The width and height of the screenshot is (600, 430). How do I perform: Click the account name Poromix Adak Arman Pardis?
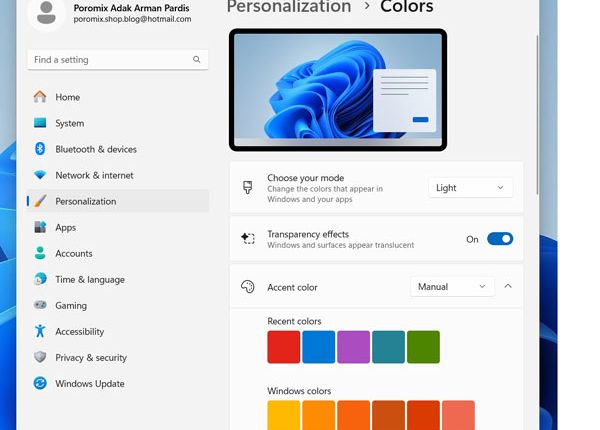pyautogui.click(x=131, y=8)
